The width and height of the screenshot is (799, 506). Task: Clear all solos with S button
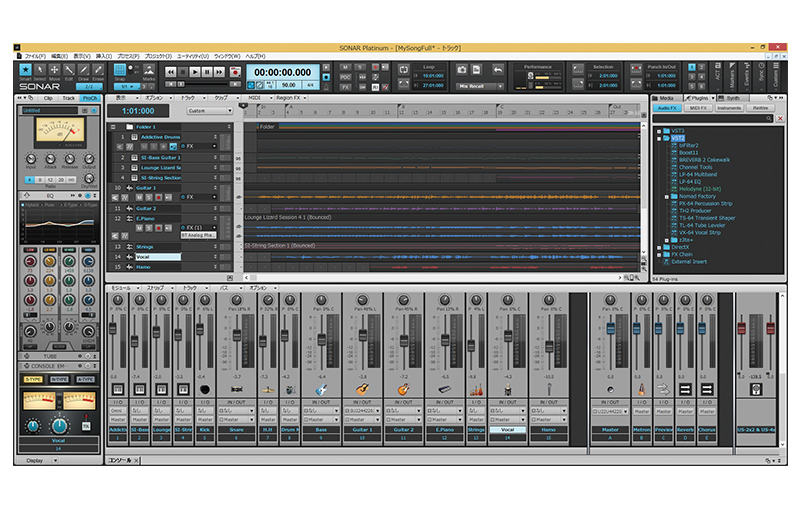tap(360, 67)
